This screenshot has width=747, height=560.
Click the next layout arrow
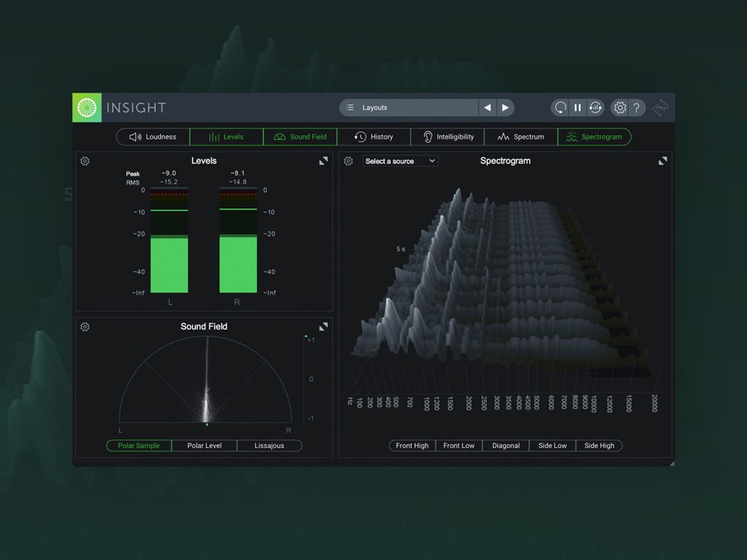(505, 107)
